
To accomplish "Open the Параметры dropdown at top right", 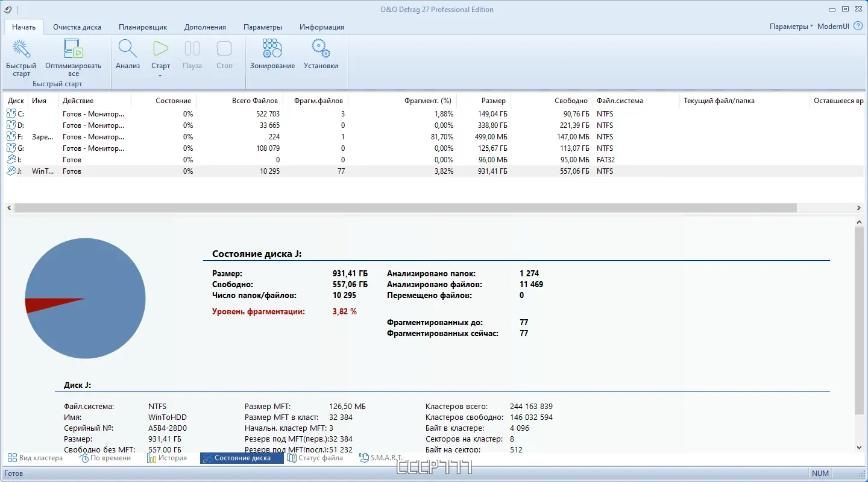I will (x=791, y=27).
